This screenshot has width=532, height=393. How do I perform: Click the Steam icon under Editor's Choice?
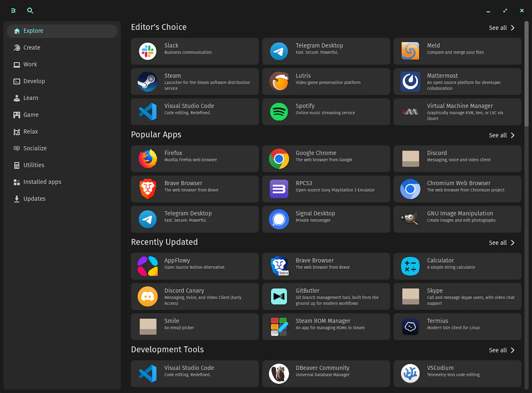148,81
